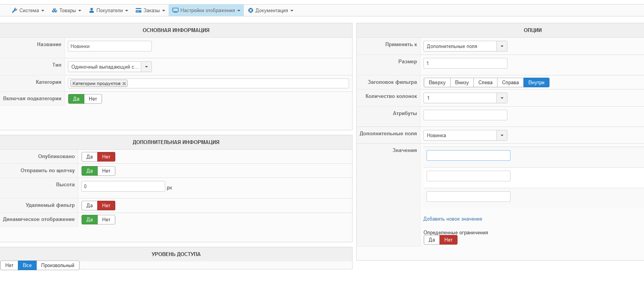Open the Дополнительные поля dropdown showing Новинка
Screen dimensions: 644x288
click(502, 136)
